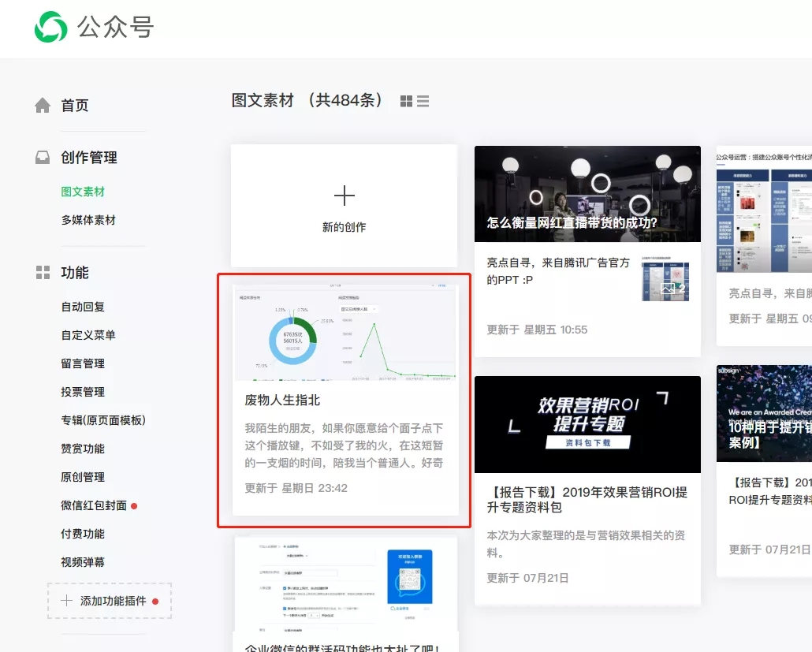This screenshot has height=652, width=812.
Task: Click plus icon in 添加功能插件
Action: pos(66,601)
